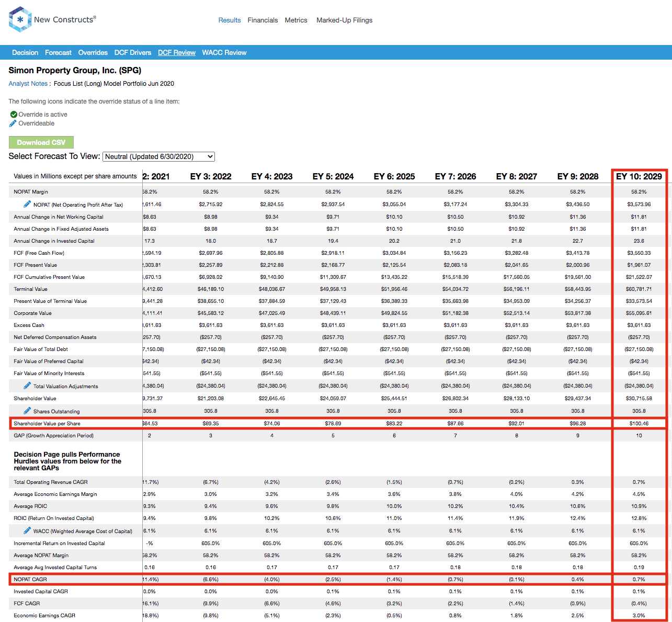The height and width of the screenshot is (622, 672).
Task: Click the Shareholder Value per Share label
Action: (x=47, y=424)
